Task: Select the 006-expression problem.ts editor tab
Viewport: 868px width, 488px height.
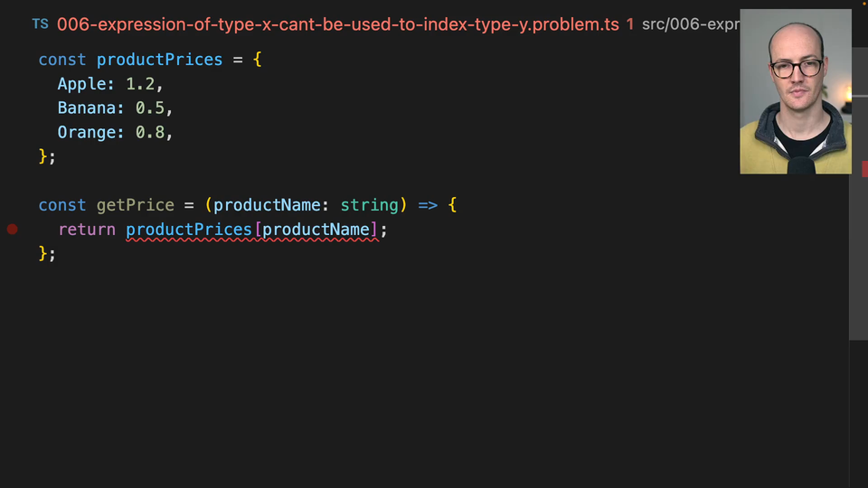Action: pyautogui.click(x=337, y=24)
